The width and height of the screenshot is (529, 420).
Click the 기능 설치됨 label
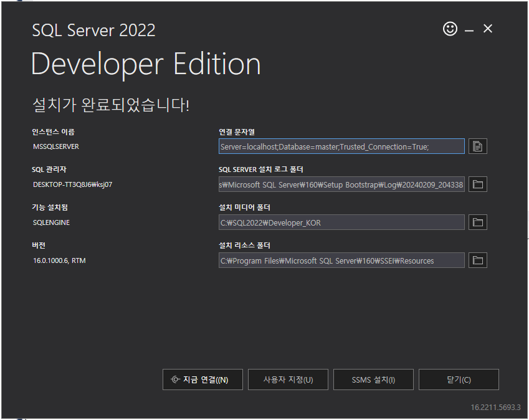point(50,208)
